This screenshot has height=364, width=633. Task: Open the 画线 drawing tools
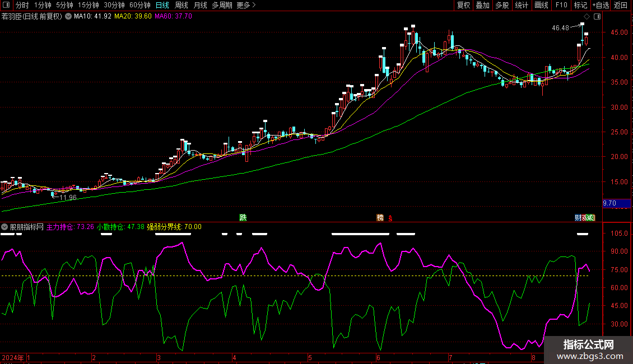(x=541, y=6)
